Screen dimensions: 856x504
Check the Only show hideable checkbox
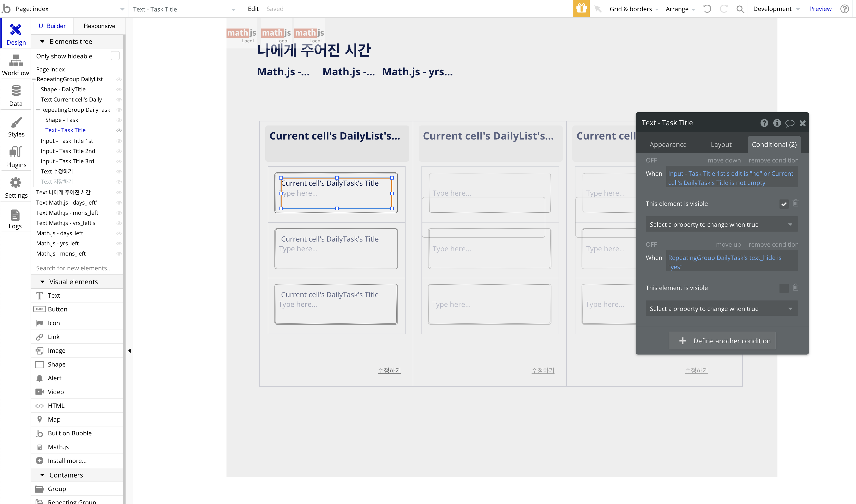115,56
